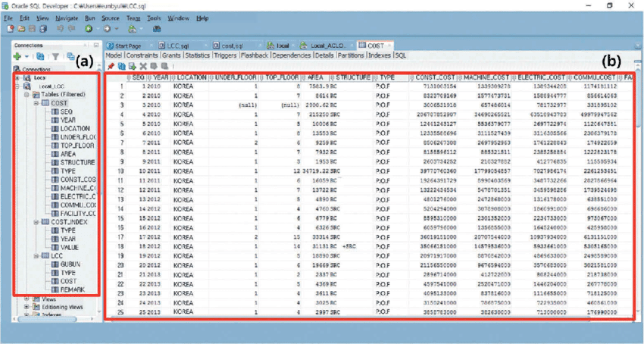Click the Redo arrow icon
The image size is (644, 344).
click(71, 29)
